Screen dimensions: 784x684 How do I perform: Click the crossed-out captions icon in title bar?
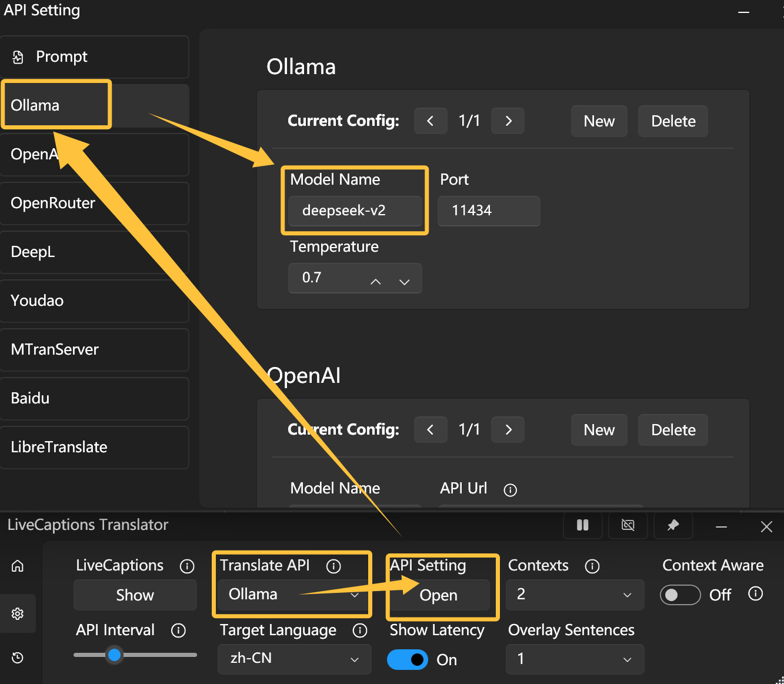[628, 525]
